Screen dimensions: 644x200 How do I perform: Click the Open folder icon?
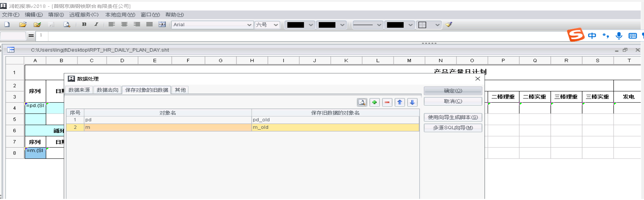23,24
